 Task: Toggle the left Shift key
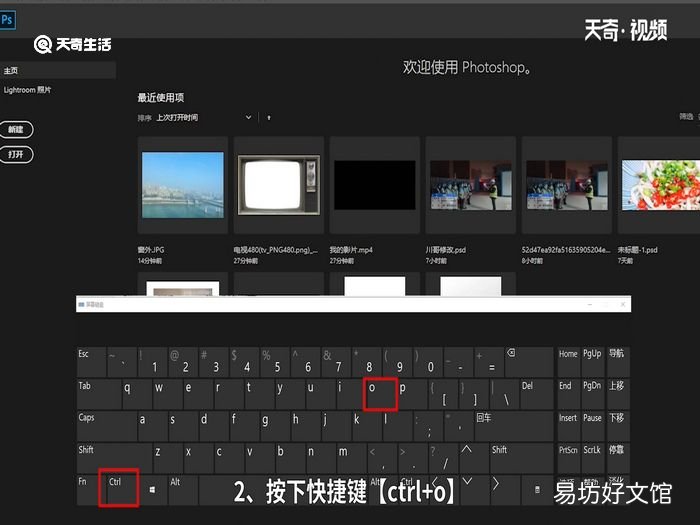(114, 458)
